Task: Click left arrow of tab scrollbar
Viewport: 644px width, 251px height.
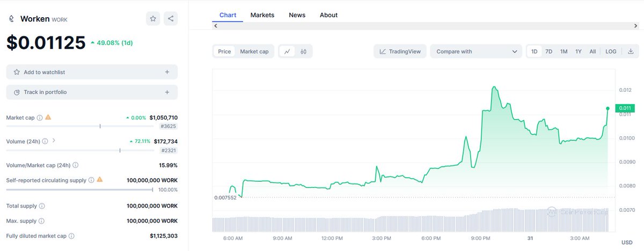Action: pos(216,26)
